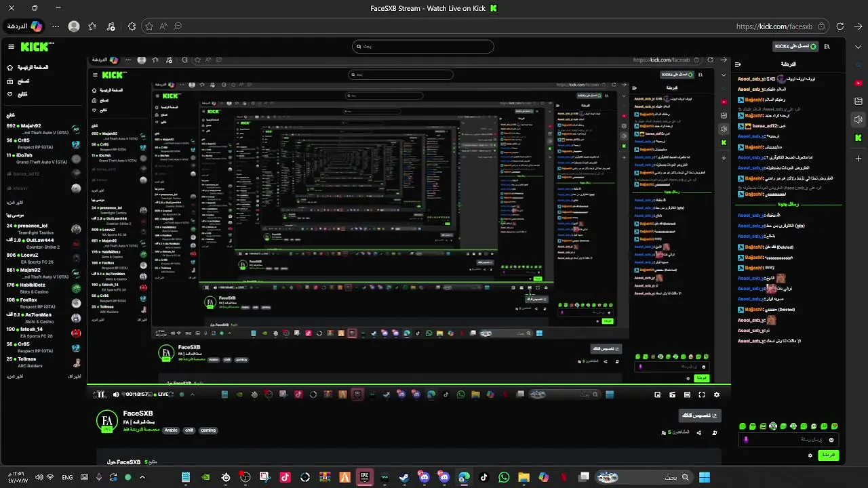The height and width of the screenshot is (488, 868).
Task: Open Kick shortcut in Edge sidebar
Action: (x=859, y=138)
